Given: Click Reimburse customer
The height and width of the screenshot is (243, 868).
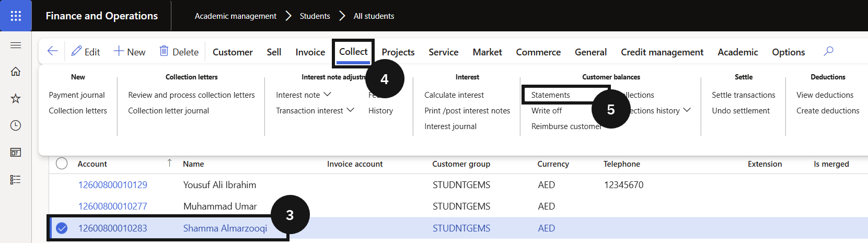Looking at the screenshot, I should [566, 126].
